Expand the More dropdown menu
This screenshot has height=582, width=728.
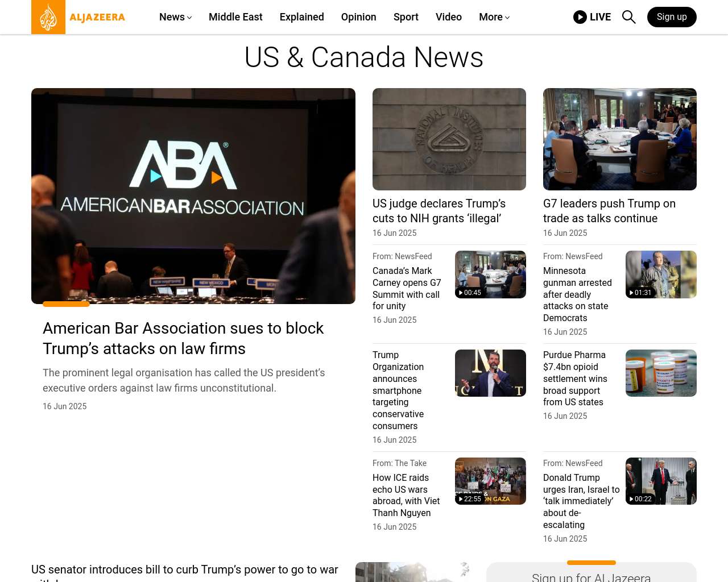coord(507,18)
